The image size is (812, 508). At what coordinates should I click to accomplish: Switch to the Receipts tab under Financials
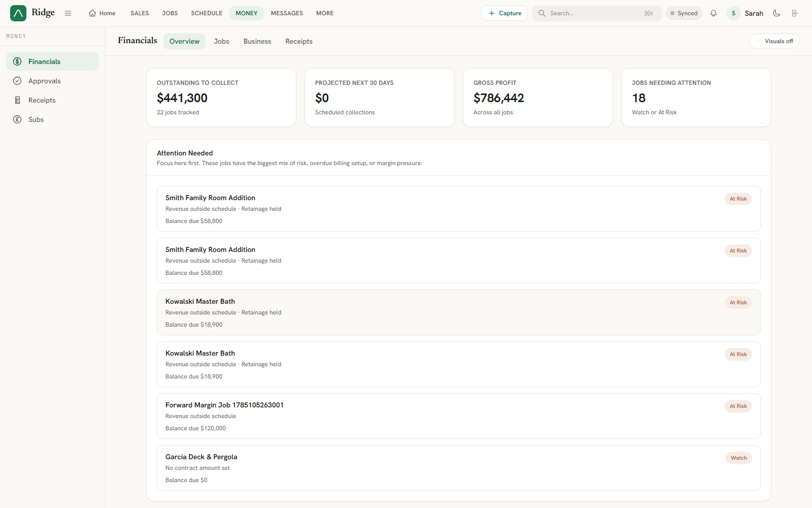click(299, 41)
